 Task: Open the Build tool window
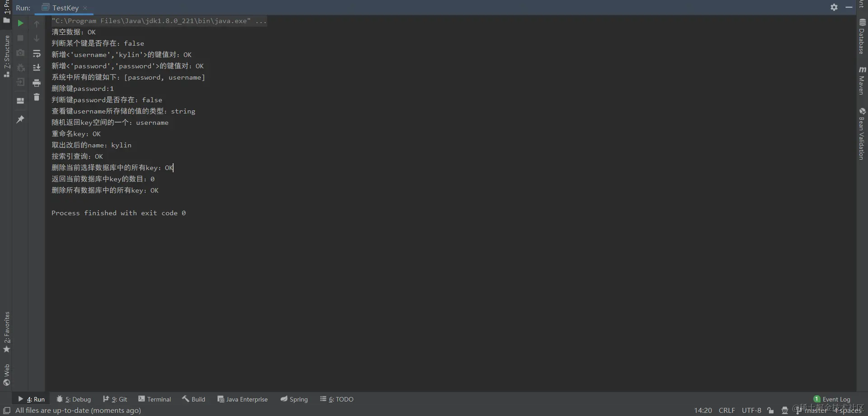(x=193, y=399)
